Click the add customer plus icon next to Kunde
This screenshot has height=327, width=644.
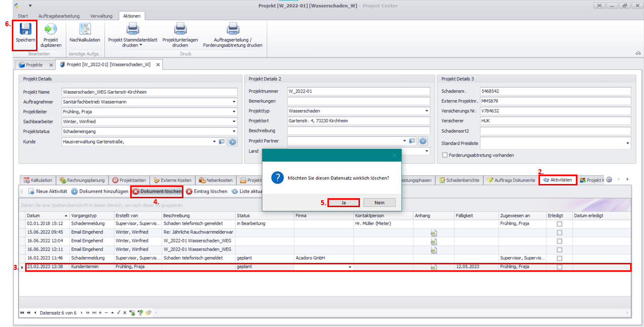[232, 142]
